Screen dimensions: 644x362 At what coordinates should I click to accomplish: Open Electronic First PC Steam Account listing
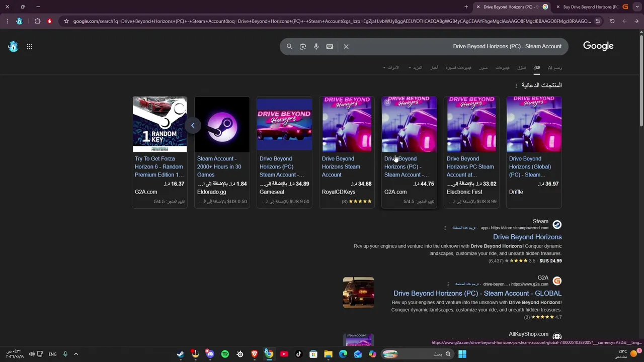click(470, 166)
